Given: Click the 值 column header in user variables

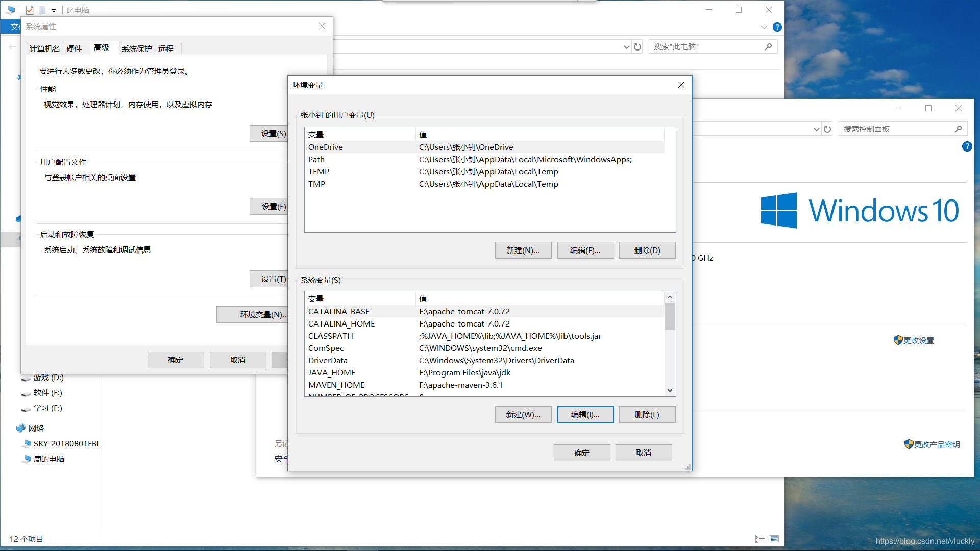Looking at the screenshot, I should coord(540,134).
